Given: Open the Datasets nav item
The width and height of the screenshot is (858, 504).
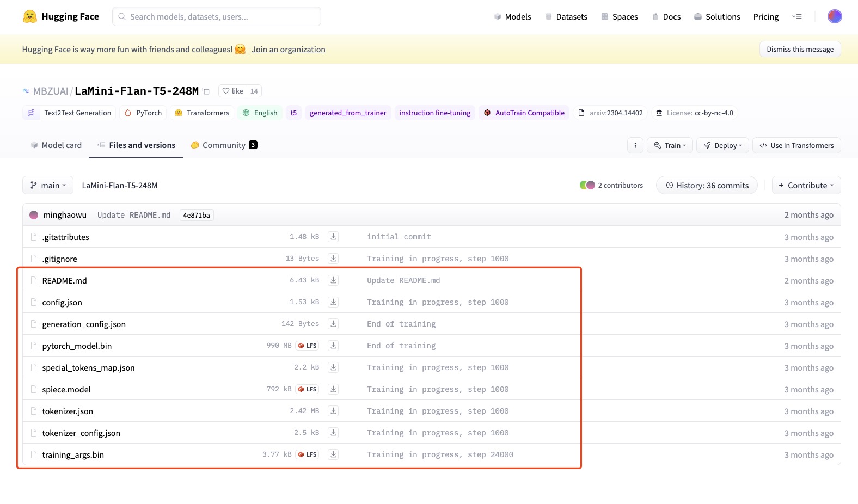Looking at the screenshot, I should point(566,17).
